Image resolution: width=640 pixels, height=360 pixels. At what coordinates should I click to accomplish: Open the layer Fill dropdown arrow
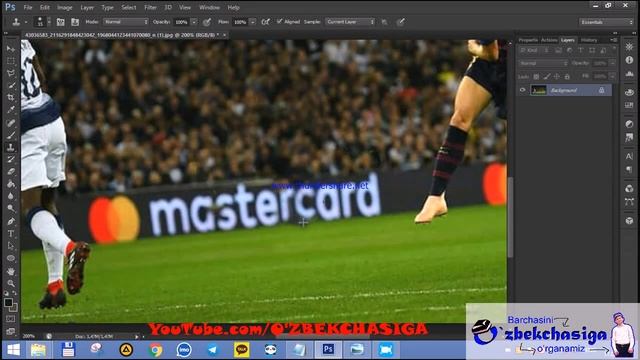(612, 76)
